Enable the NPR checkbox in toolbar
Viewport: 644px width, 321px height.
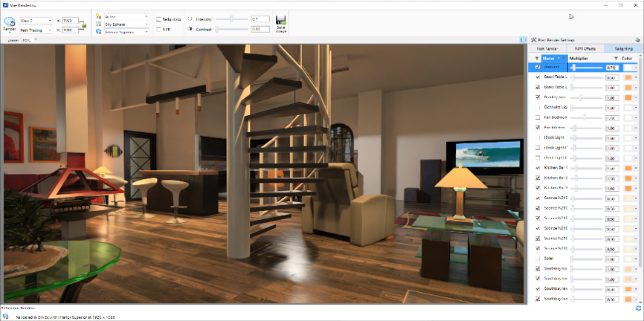coord(158,29)
